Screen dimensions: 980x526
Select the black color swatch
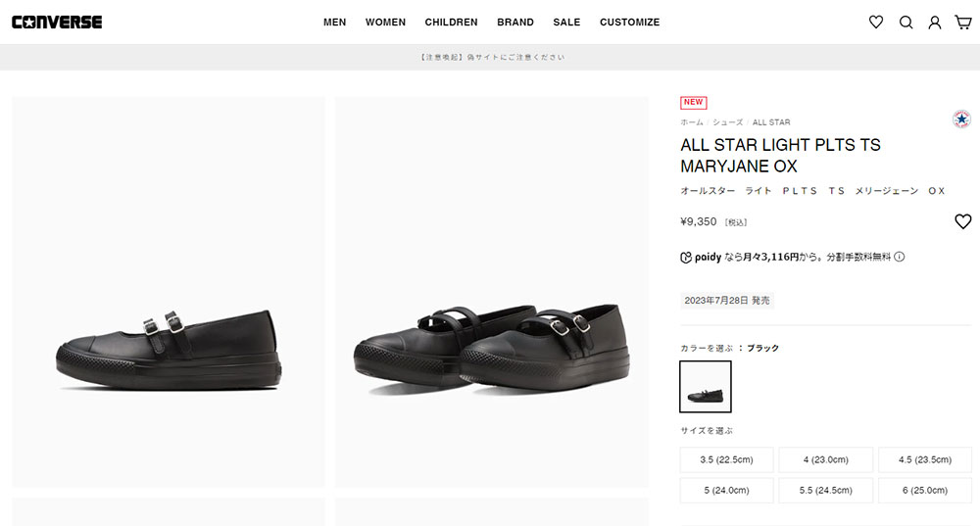pyautogui.click(x=705, y=386)
